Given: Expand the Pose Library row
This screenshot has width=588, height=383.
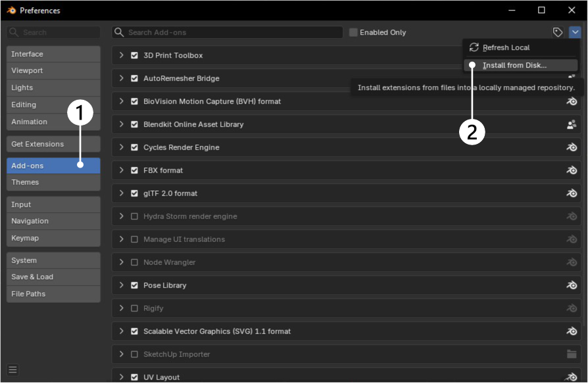Looking at the screenshot, I should pos(121,285).
